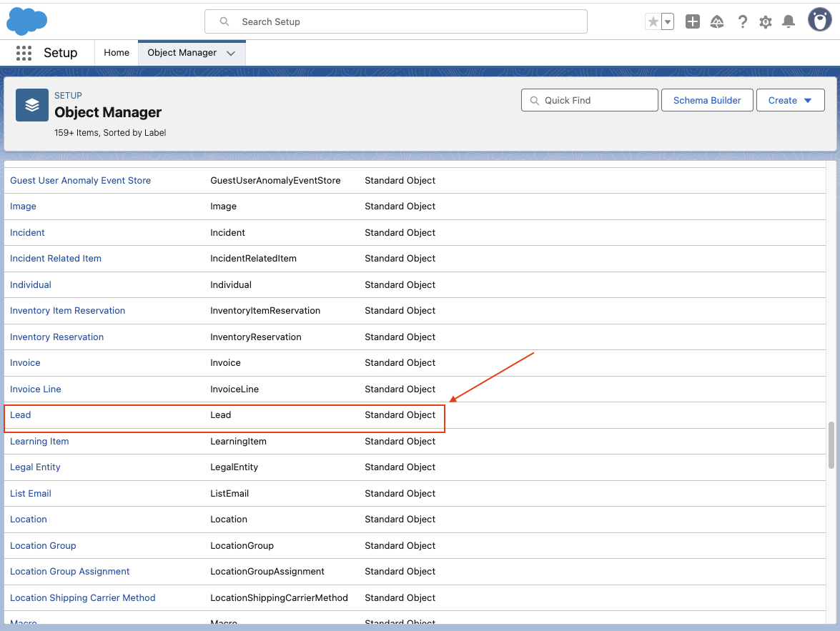Open the App Launcher grid icon
This screenshot has width=840, height=631.
coord(24,53)
